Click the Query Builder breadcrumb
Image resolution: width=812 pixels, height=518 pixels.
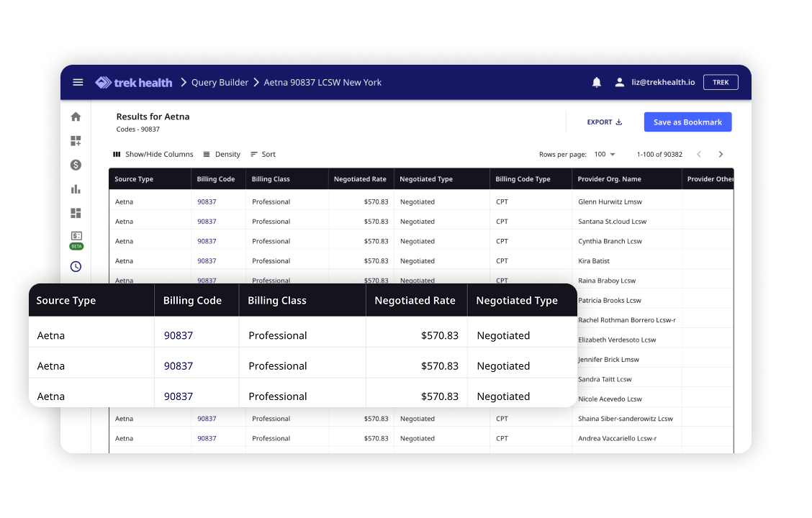coord(220,82)
